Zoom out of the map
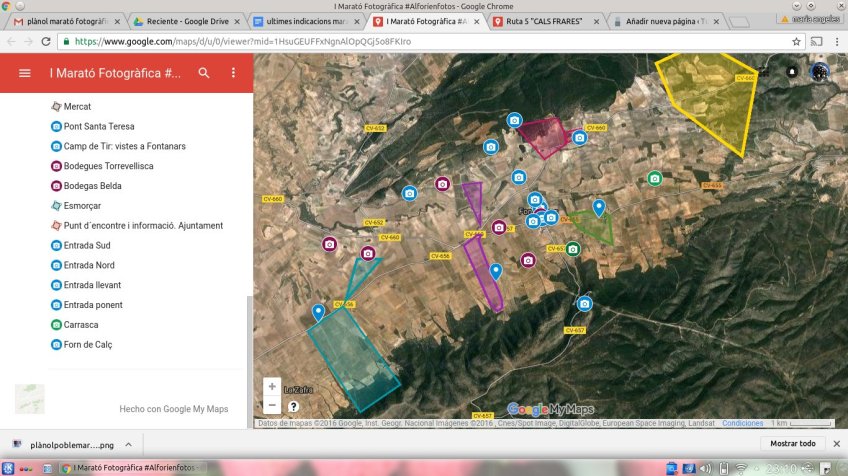The height and width of the screenshot is (476, 848). click(x=272, y=405)
